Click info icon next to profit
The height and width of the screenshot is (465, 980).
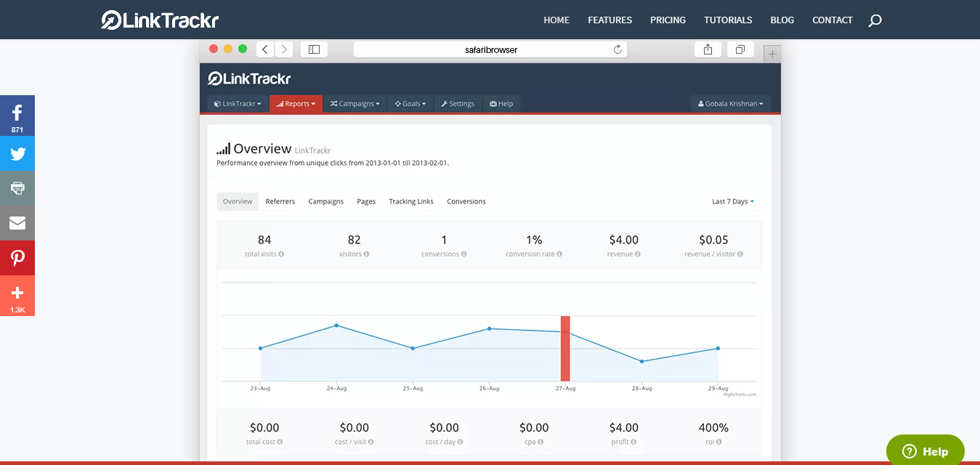633,442
